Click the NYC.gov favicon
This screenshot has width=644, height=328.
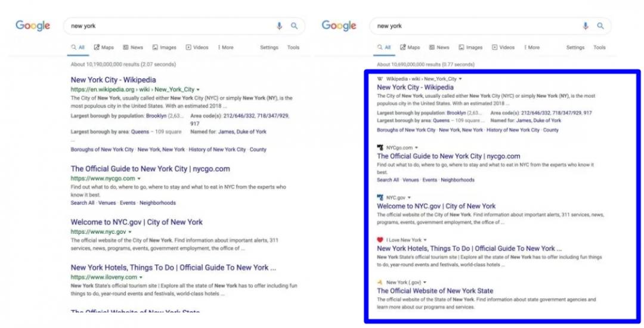tap(380, 197)
